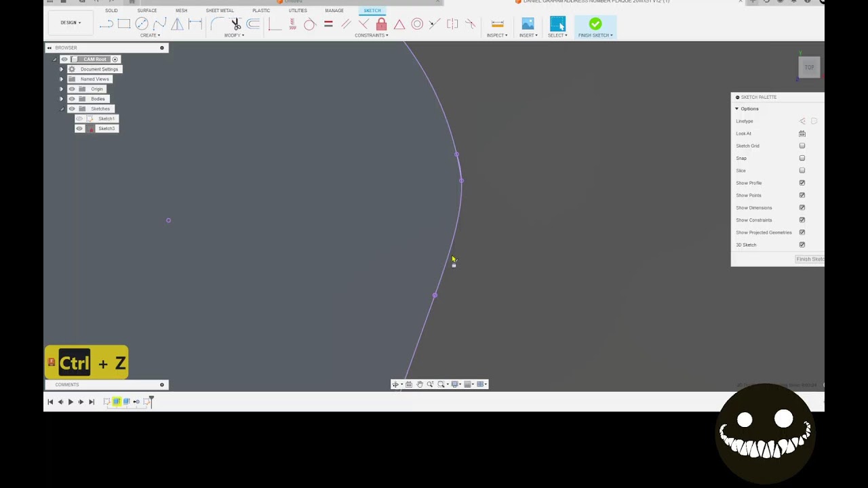Viewport: 868px width, 488px height.
Task: Select the Circle sketch tool
Action: click(x=142, y=24)
